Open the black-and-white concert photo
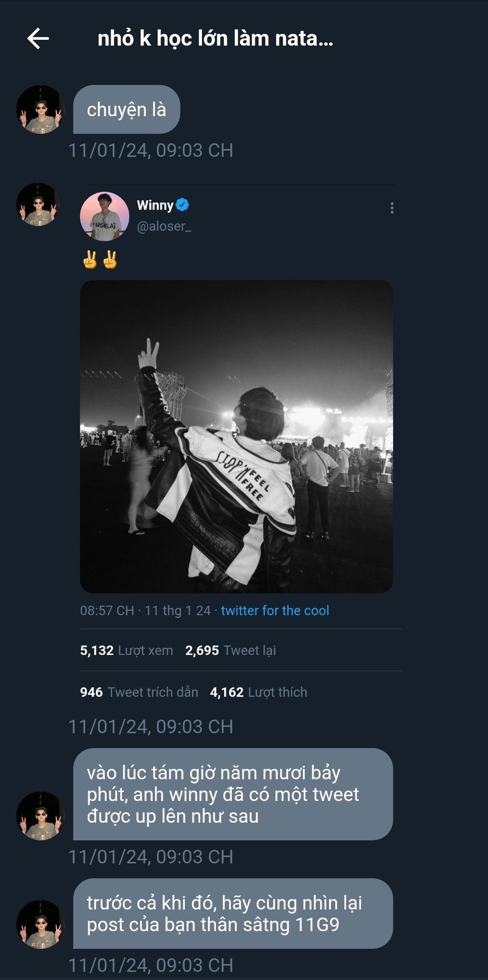The width and height of the screenshot is (488, 980). 236,436
